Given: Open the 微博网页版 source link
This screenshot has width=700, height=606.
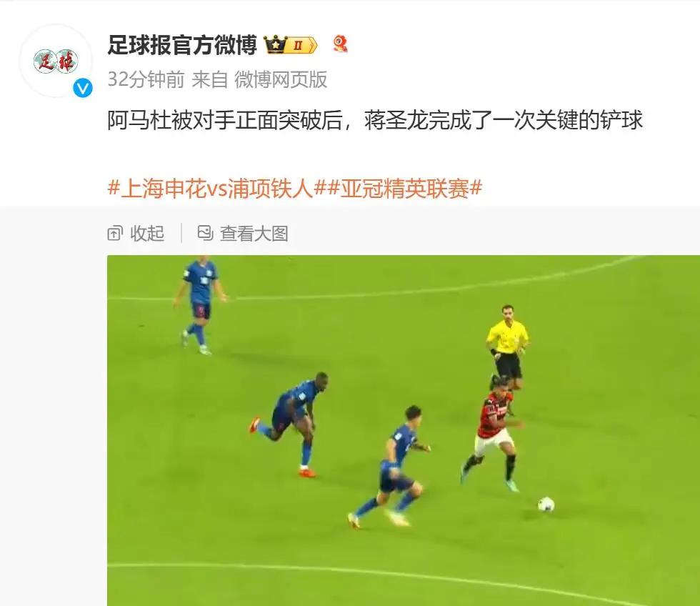Looking at the screenshot, I should (x=281, y=80).
